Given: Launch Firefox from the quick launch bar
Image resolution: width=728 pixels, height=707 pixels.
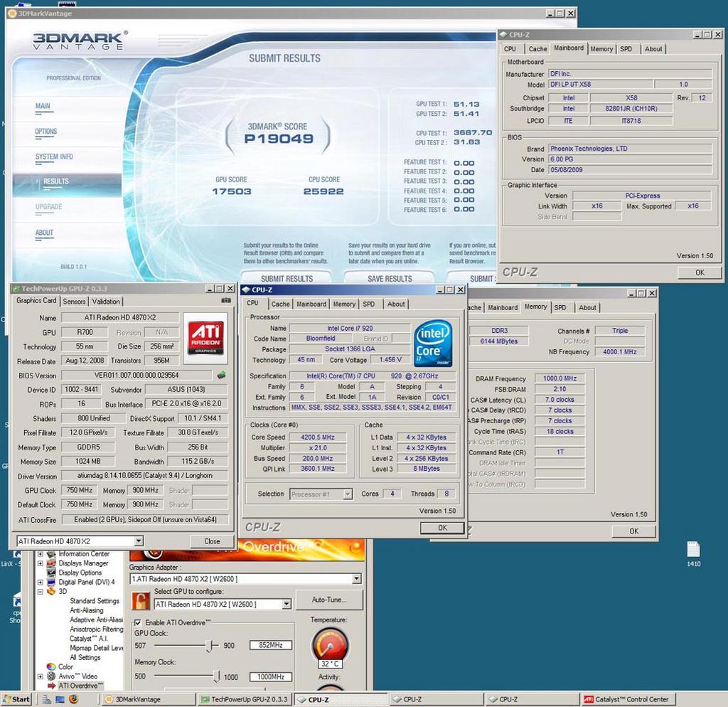Looking at the screenshot, I should click(73, 698).
